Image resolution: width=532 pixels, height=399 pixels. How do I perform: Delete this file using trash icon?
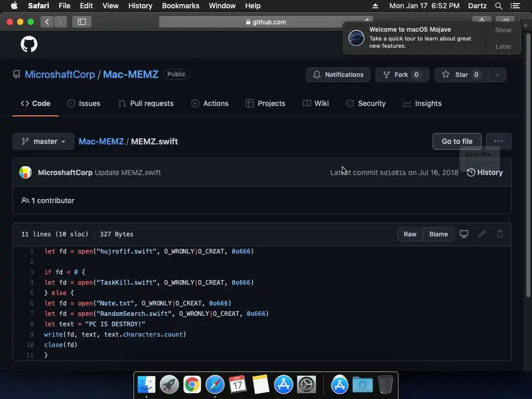[x=500, y=234]
